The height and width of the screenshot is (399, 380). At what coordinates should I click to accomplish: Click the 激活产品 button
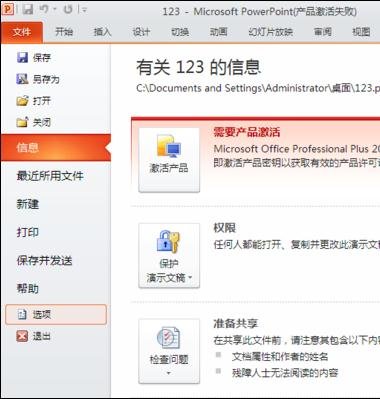[169, 160]
